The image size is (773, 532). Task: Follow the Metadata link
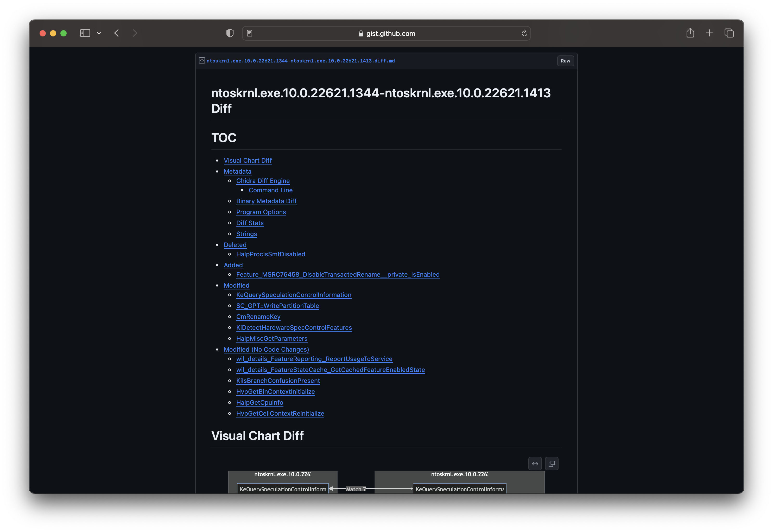click(x=237, y=171)
